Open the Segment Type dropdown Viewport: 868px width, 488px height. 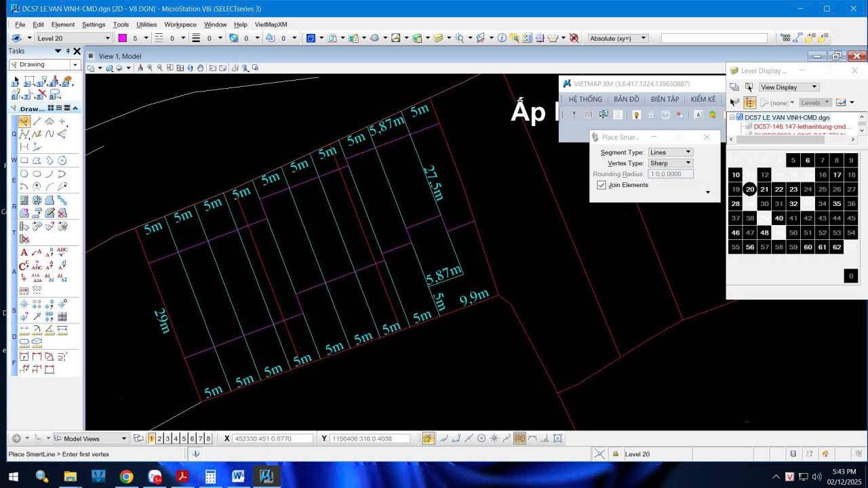670,152
